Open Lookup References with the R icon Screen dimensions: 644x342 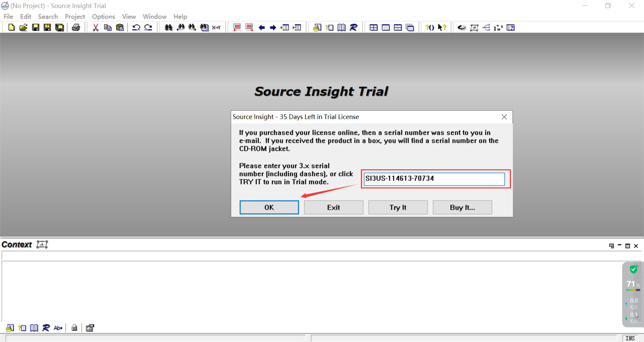(354, 27)
